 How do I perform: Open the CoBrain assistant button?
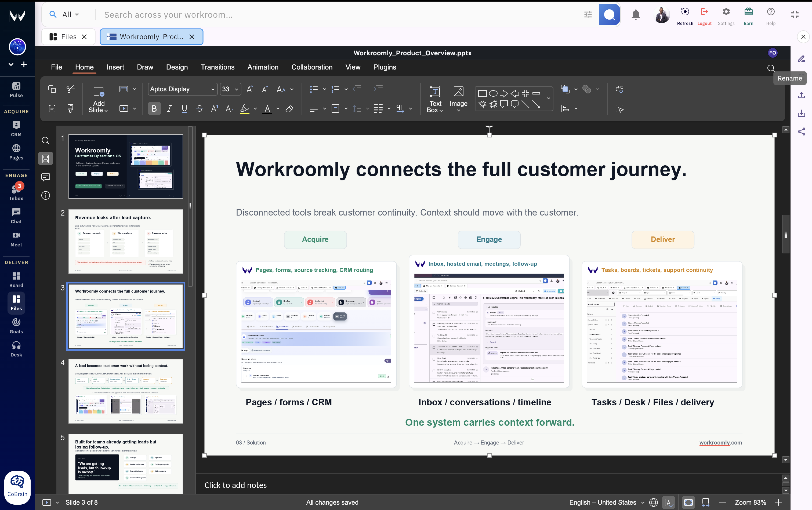(17, 487)
